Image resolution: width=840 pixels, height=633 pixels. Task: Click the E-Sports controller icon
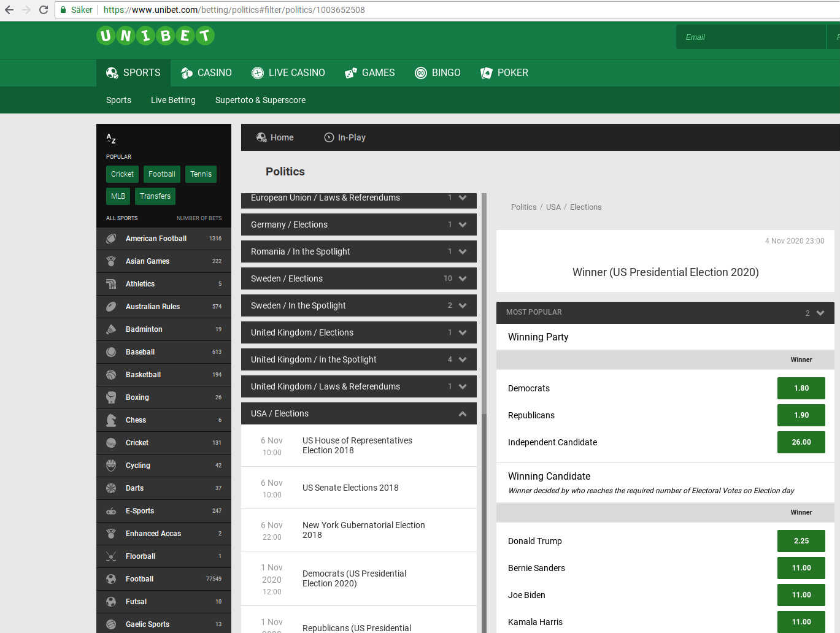point(111,511)
